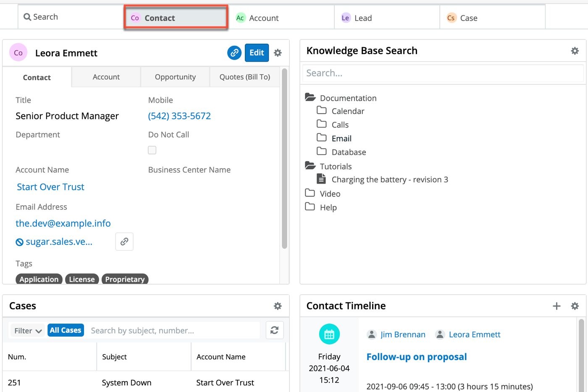Viewport: 588px width, 392px height.
Task: Select the All Cases filter toggle
Action: pyautogui.click(x=66, y=330)
